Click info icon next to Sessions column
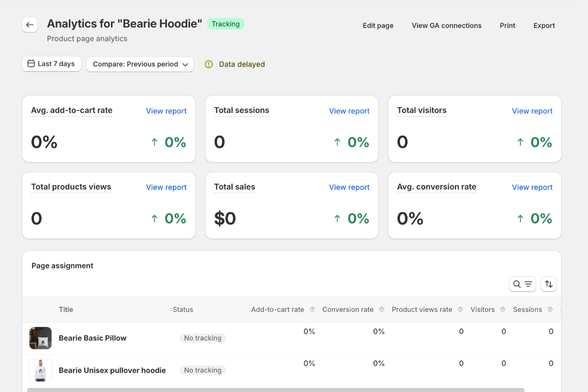 pyautogui.click(x=550, y=309)
